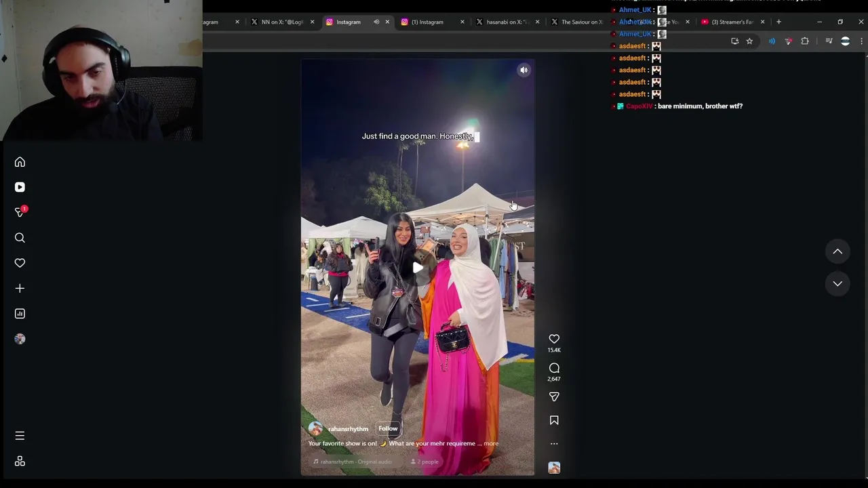Open the browser profile avatar
Image resolution: width=868 pixels, height=488 pixels.
click(x=845, y=41)
